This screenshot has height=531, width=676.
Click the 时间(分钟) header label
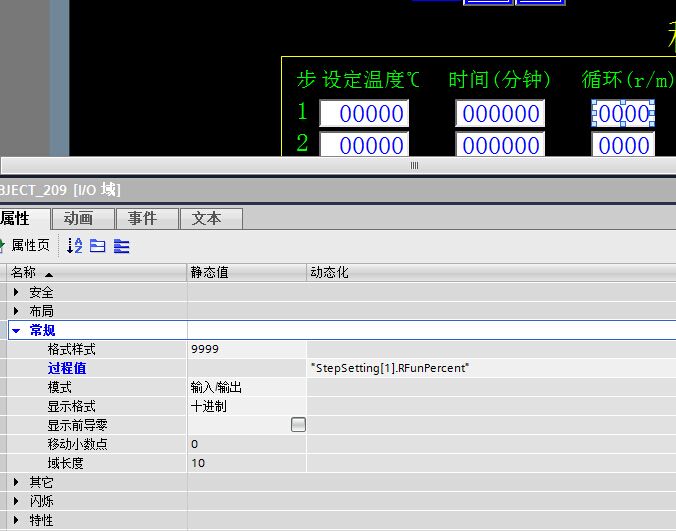pyautogui.click(x=500, y=80)
